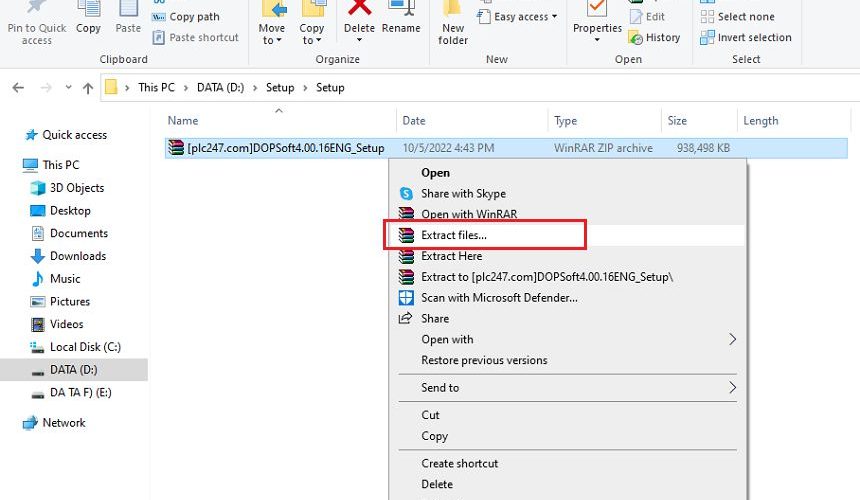Viewport: 860px width, 500px height.
Task: Click Paste shortcut in the ribbon
Action: click(x=196, y=37)
